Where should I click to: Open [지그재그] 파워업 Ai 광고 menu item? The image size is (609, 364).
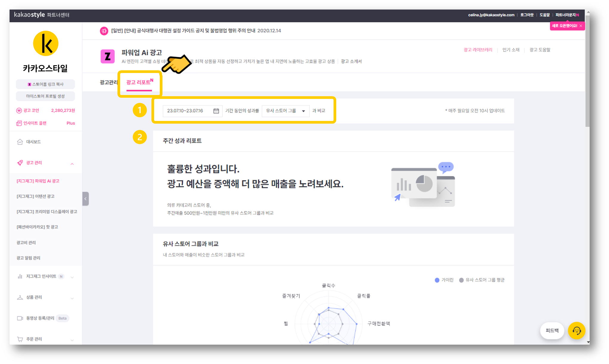tap(38, 181)
